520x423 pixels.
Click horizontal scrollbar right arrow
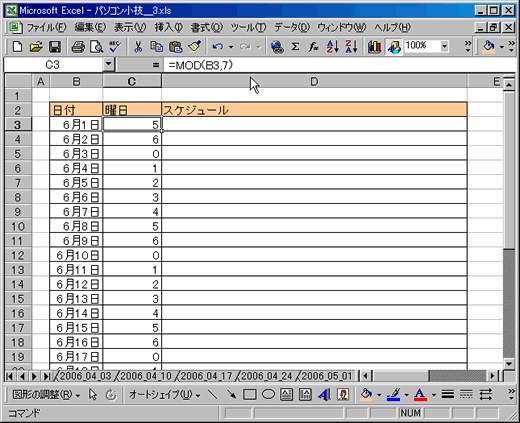pos(492,376)
